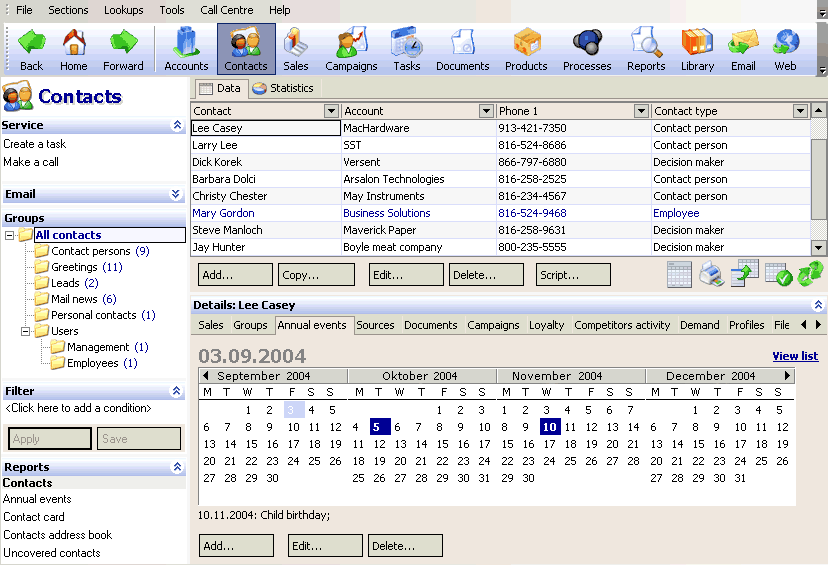Collapse the Filter panel
828x565 pixels.
(176, 391)
